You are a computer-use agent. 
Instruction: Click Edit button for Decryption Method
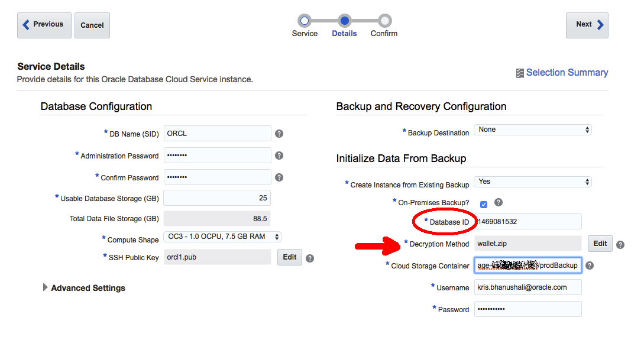point(600,244)
